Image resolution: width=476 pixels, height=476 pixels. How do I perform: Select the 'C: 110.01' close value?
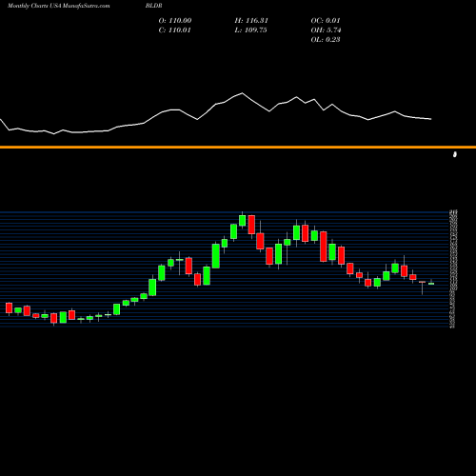[x=174, y=30]
